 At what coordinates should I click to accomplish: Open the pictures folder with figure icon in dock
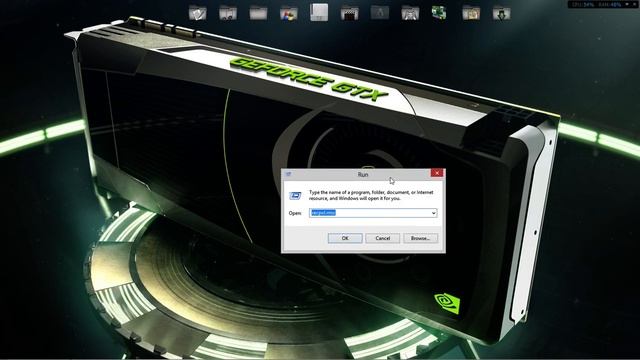[x=410, y=13]
